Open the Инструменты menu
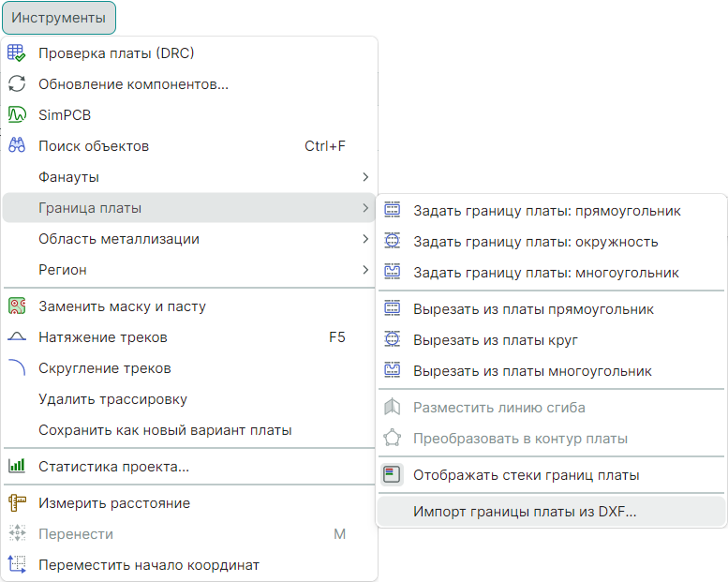This screenshot has width=728, height=582. pos(58,17)
